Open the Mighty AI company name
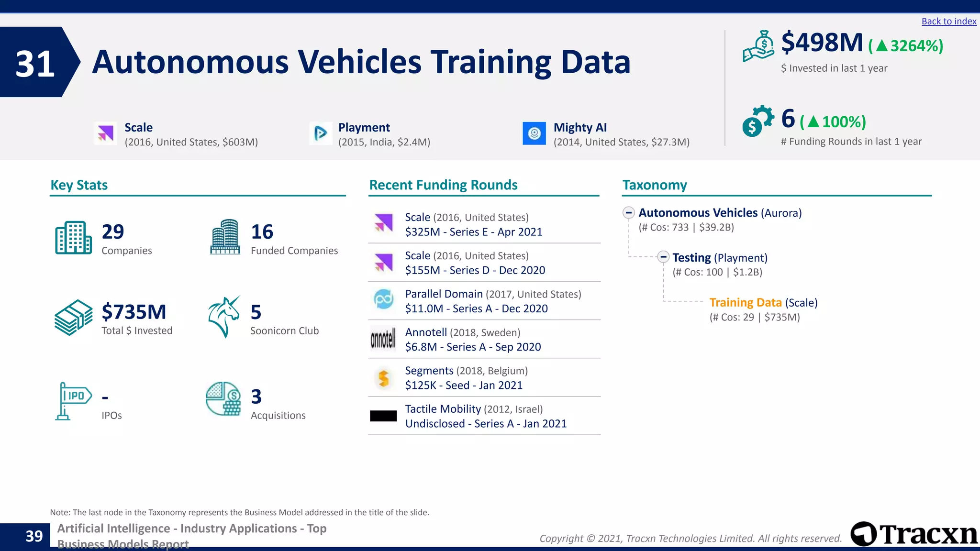This screenshot has height=551, width=980. click(x=580, y=128)
